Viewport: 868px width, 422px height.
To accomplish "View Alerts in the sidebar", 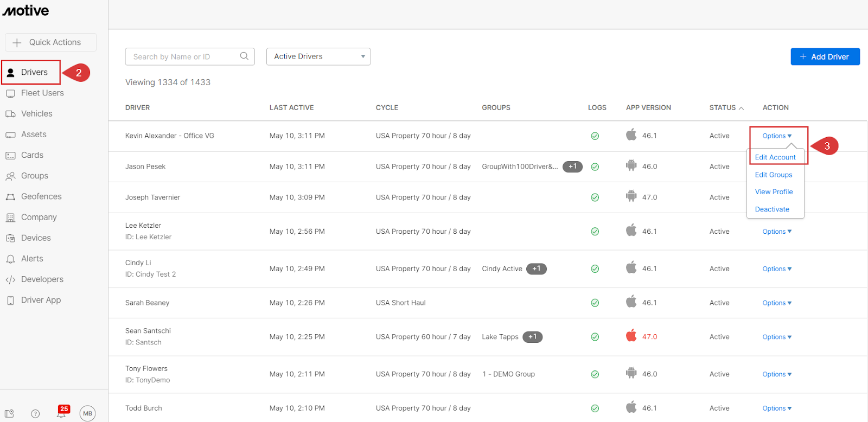I will (24, 259).
